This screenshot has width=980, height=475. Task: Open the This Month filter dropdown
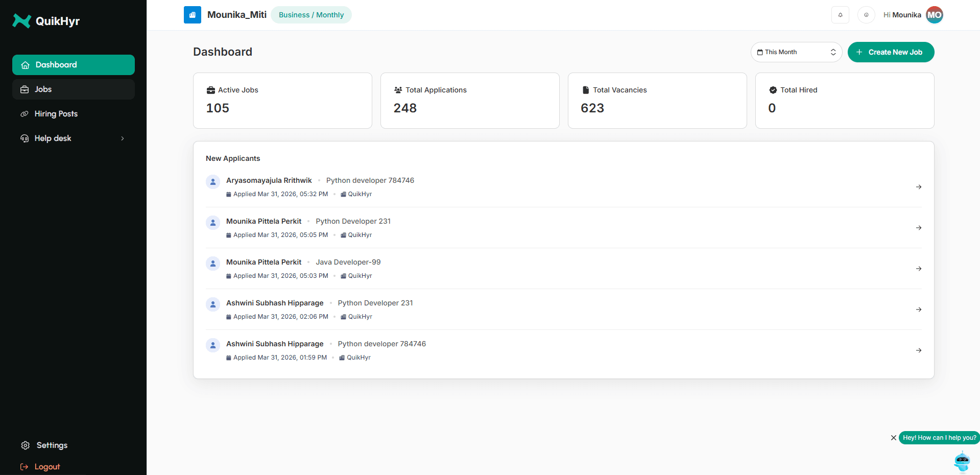tap(796, 52)
